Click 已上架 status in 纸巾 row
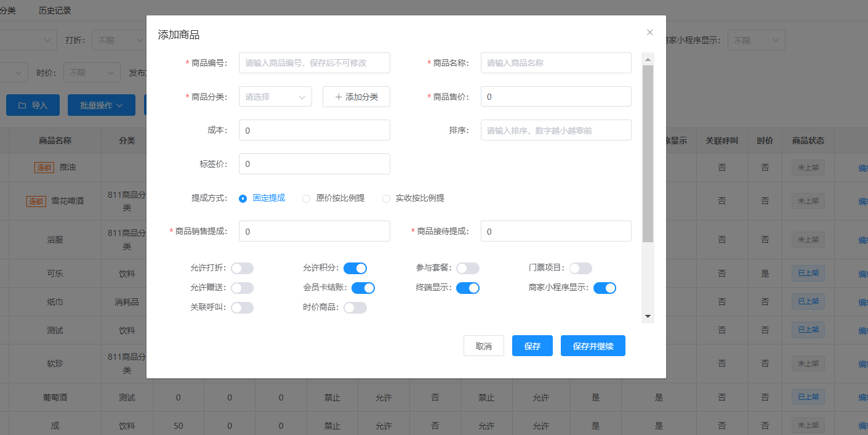Image resolution: width=868 pixels, height=435 pixels. (x=808, y=302)
